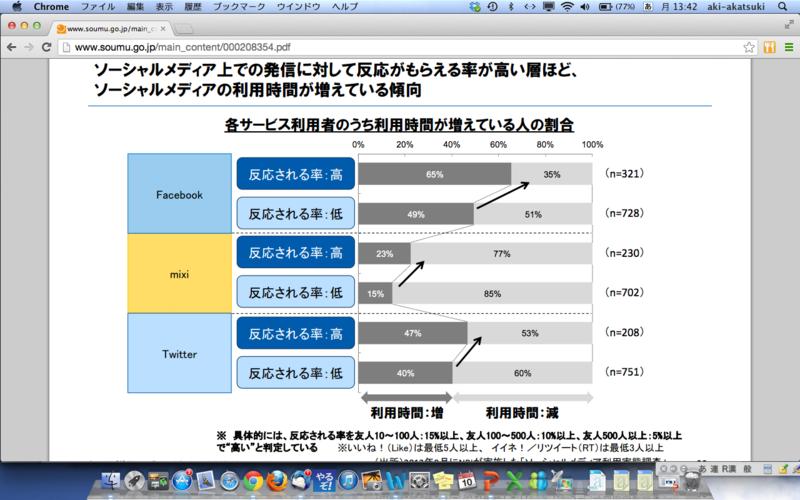Select the www.soumu.go.jp/main_c tab
Image resolution: width=800 pixels, height=500 pixels.
(x=111, y=29)
